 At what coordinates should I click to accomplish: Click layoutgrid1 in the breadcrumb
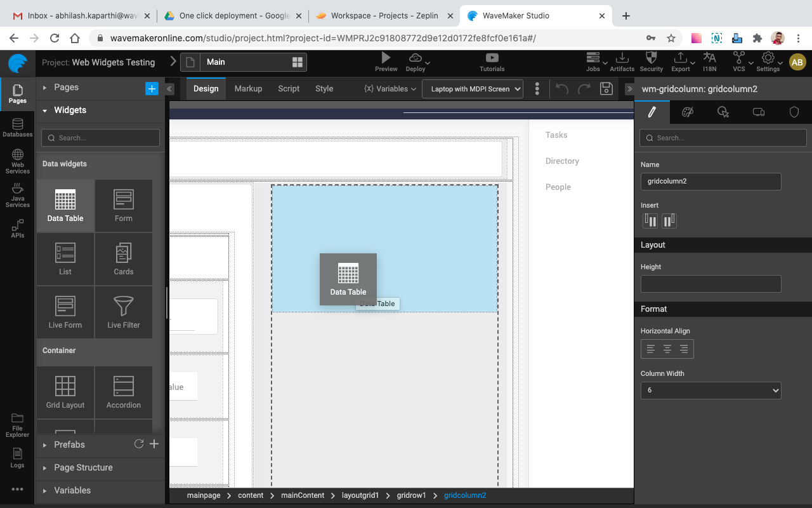[360, 495]
